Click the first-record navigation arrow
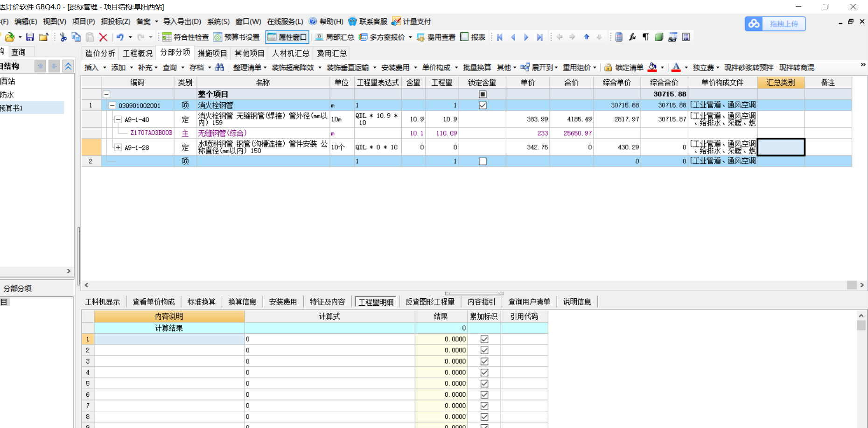This screenshot has width=868, height=428. pyautogui.click(x=500, y=37)
